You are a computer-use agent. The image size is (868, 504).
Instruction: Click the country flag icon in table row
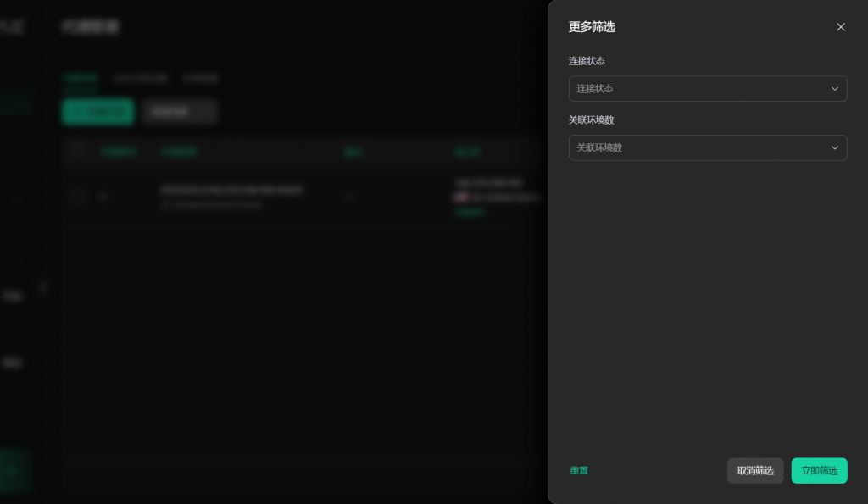pyautogui.click(x=460, y=197)
